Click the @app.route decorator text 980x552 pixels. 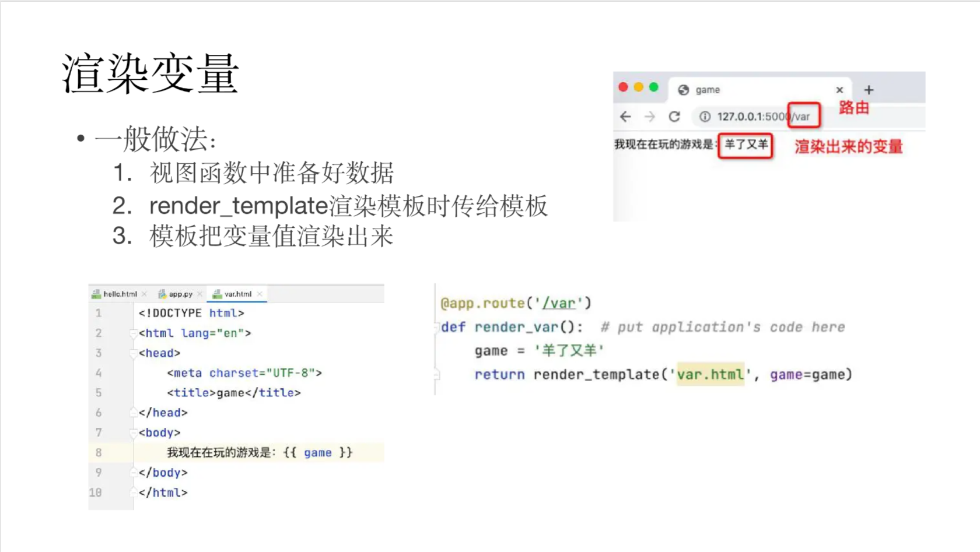tap(483, 303)
